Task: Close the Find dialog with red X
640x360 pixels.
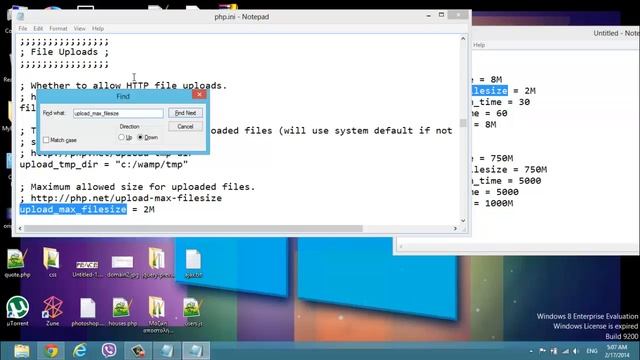Action: 199,95
